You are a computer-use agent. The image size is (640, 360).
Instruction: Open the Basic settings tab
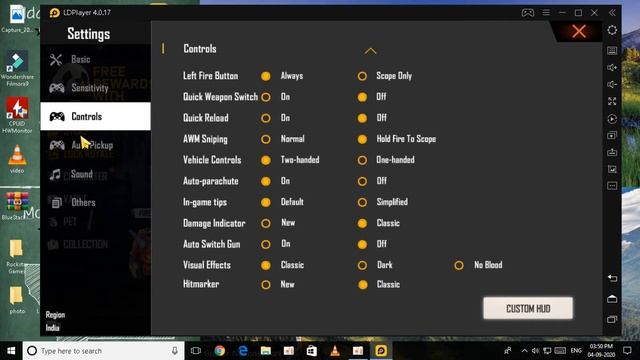pyautogui.click(x=96, y=59)
